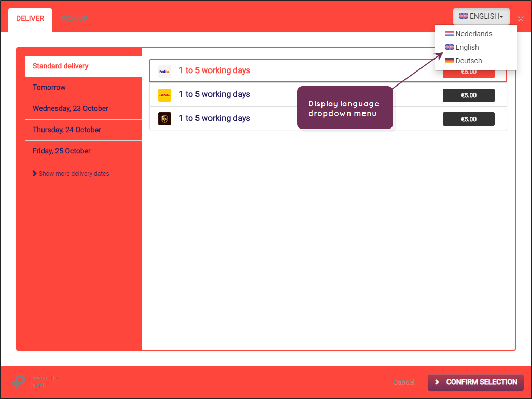532x399 pixels.
Task: Select DHL 1 to 5 working days
Action: (328, 95)
